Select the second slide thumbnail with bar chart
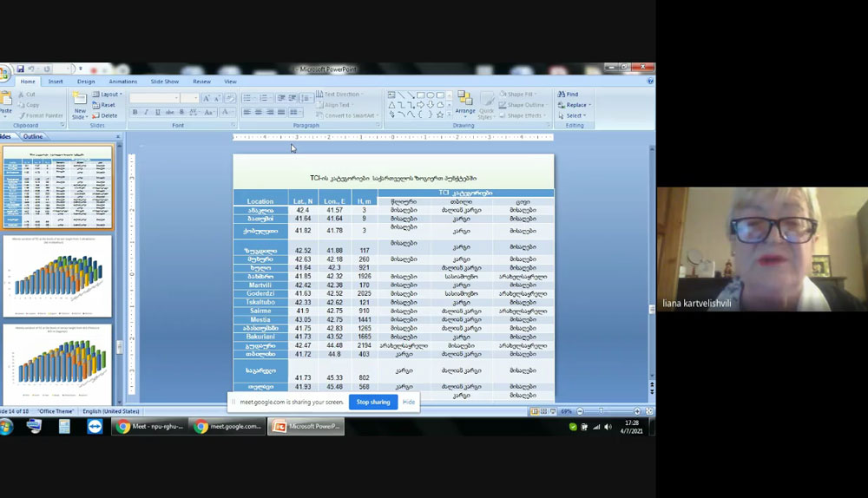This screenshot has height=498, width=868. [57, 276]
